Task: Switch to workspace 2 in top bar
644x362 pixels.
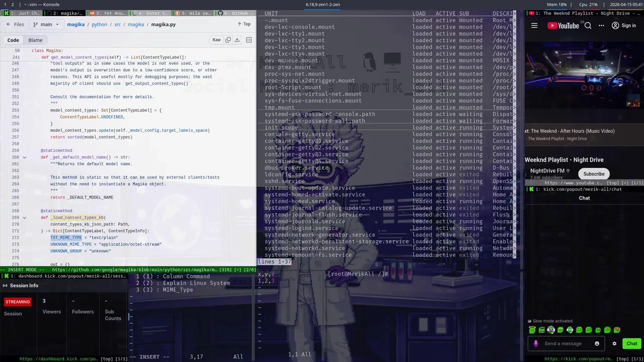Action: (13, 5)
